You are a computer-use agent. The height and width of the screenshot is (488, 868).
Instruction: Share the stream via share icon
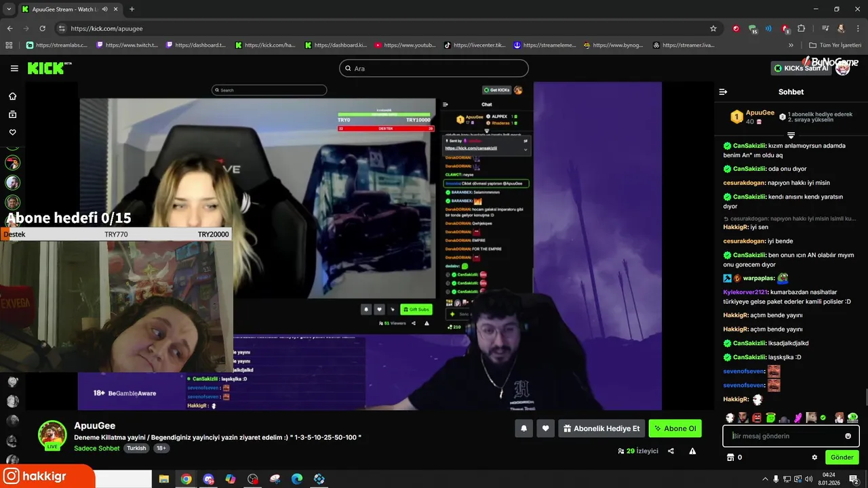click(671, 451)
